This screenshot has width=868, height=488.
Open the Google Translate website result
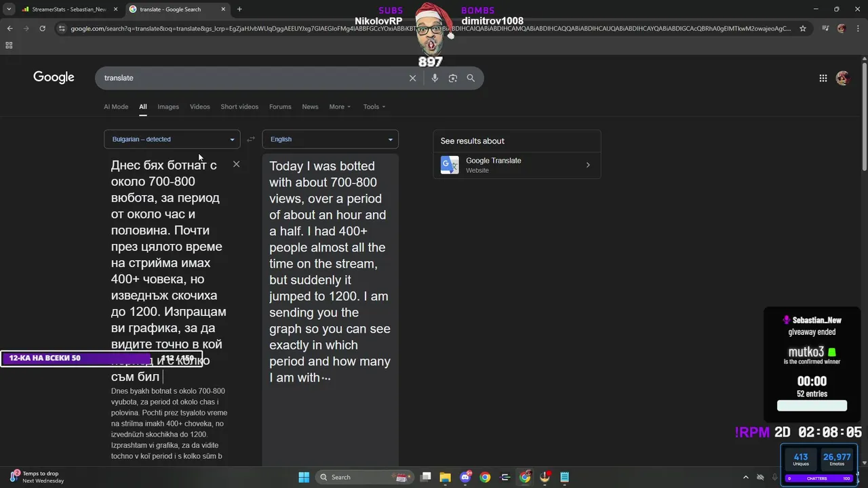click(517, 165)
